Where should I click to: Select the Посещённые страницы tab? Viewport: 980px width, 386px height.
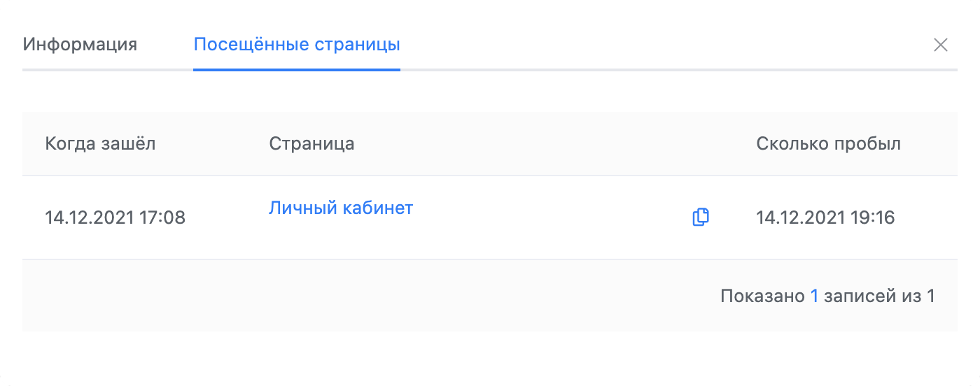pos(297,45)
